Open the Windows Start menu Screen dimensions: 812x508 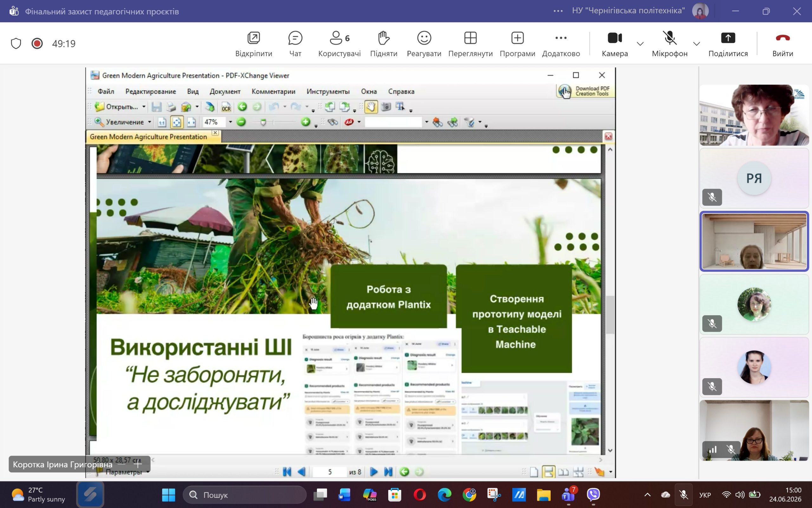click(168, 495)
